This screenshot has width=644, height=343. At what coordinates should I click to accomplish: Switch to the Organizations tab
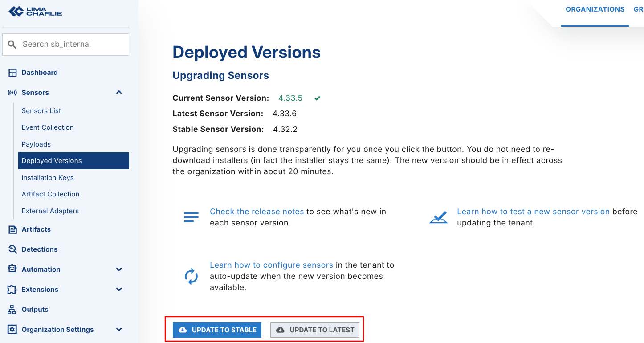[595, 9]
